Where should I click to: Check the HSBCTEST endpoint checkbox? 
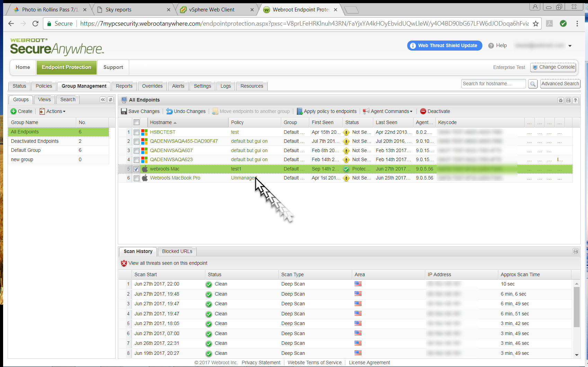[136, 132]
